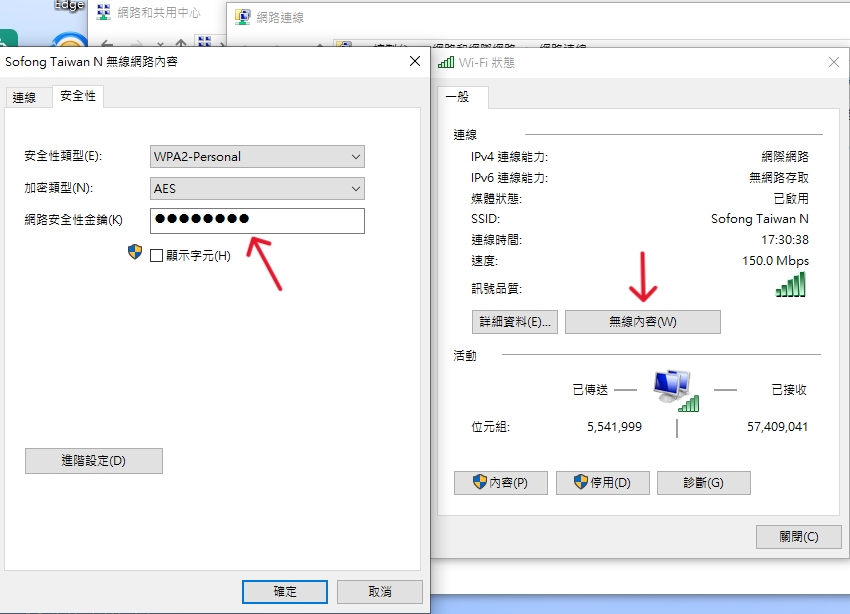This screenshot has height=614, width=850.
Task: Enable the 顯示字元(H) checkbox
Action: click(x=157, y=255)
